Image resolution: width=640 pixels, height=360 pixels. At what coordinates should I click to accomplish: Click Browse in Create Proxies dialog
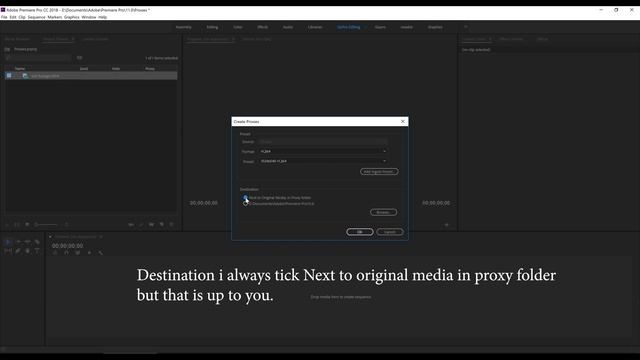383,212
